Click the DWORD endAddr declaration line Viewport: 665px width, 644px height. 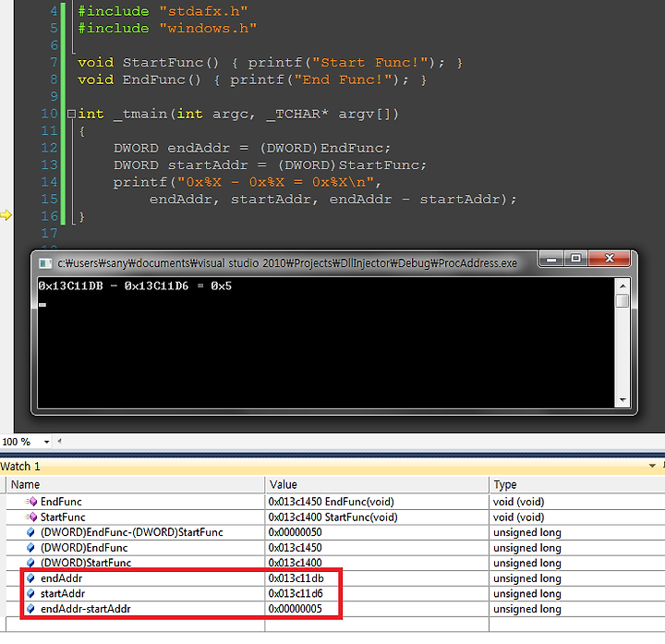point(252,148)
